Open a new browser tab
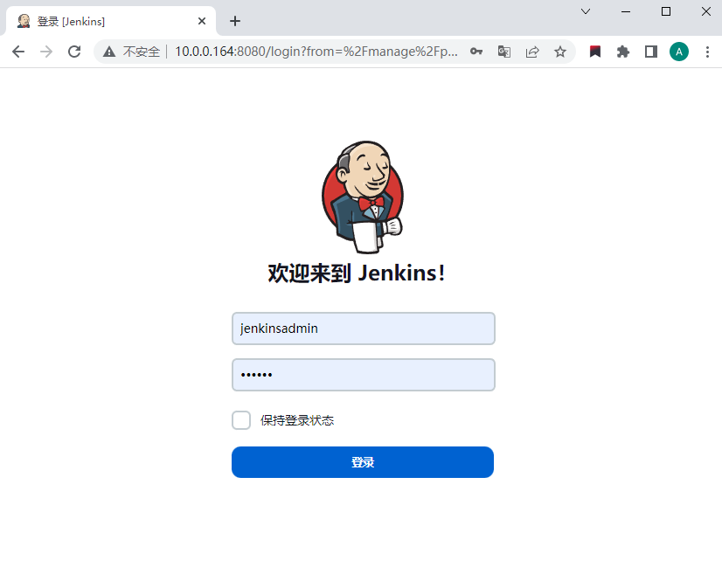This screenshot has width=722, height=588. (x=235, y=21)
